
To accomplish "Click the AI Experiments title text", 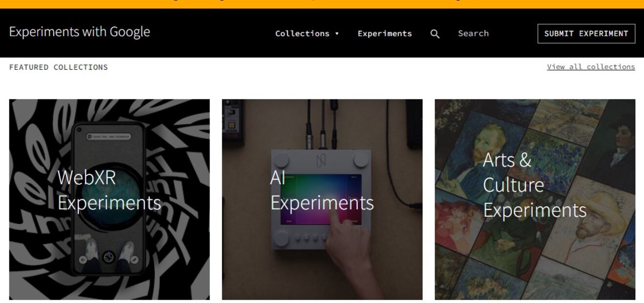I will point(322,190).
